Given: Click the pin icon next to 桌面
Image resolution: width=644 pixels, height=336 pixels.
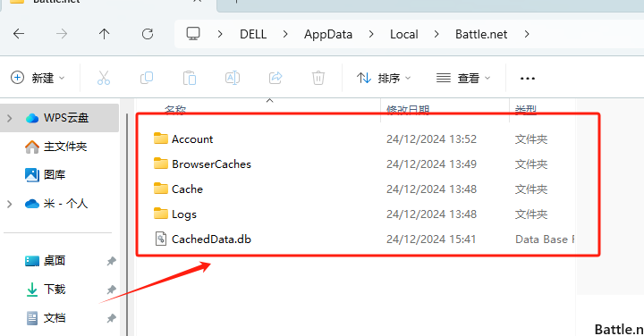Looking at the screenshot, I should (x=111, y=261).
